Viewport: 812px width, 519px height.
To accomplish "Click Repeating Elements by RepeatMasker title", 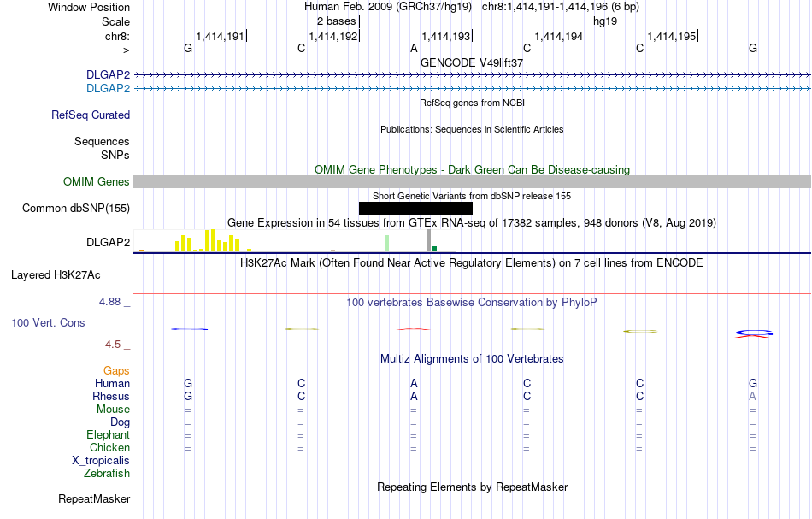I will (x=473, y=487).
